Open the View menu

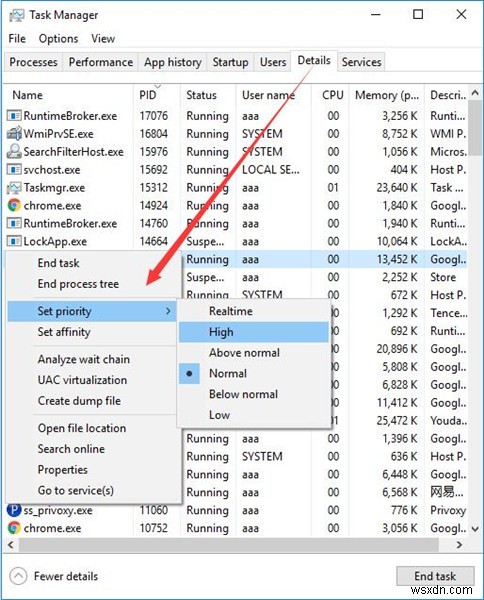click(x=103, y=39)
